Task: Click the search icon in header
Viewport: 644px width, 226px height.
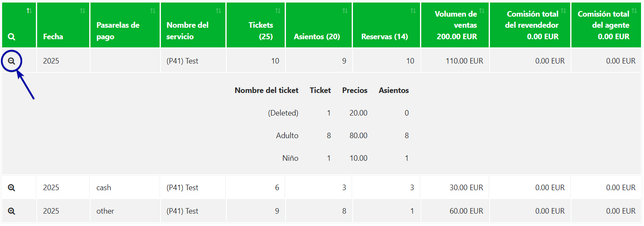Action: click(12, 37)
